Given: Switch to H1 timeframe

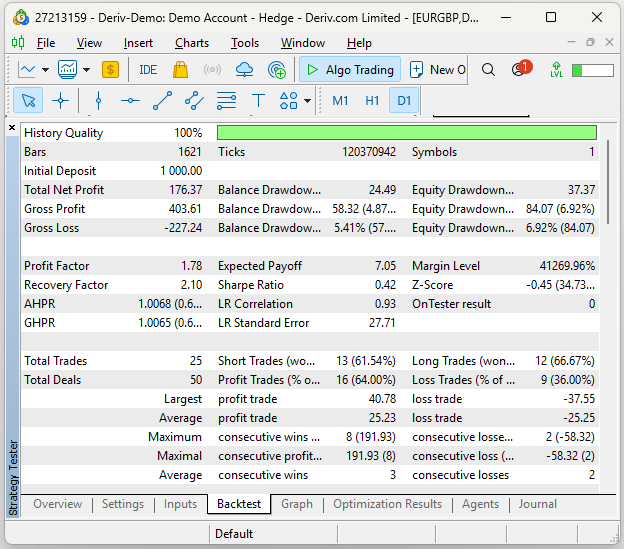Looking at the screenshot, I should pyautogui.click(x=372, y=101).
